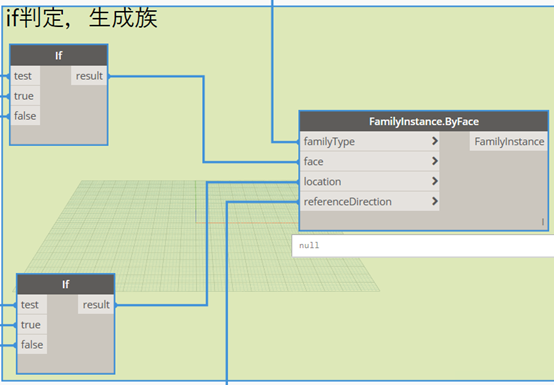This screenshot has height=385, width=554.
Task: Expand the face port chevron
Action: click(435, 161)
